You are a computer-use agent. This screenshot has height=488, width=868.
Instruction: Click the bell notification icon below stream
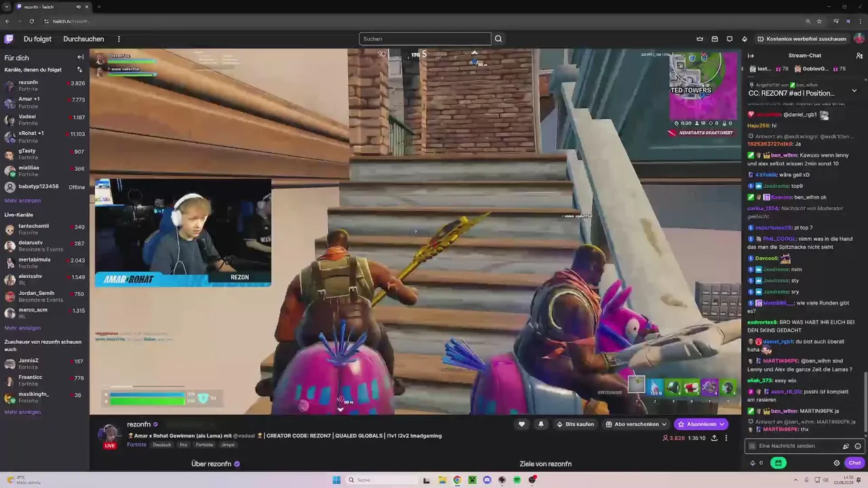coord(540,424)
